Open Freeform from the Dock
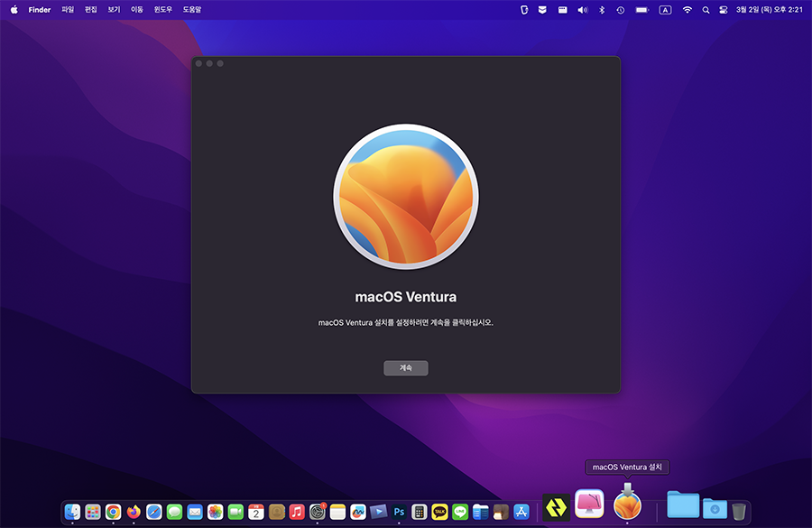Screen dimensions: 812x528 pos(358,512)
